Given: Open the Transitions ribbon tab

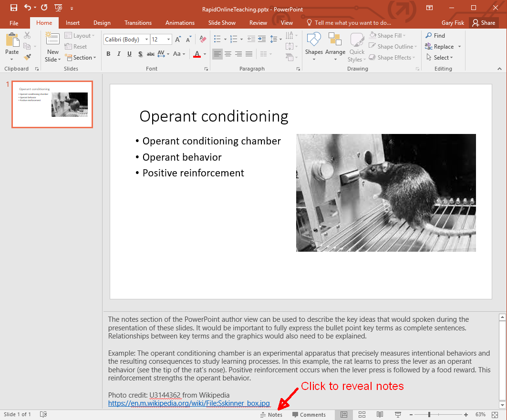Looking at the screenshot, I should (x=138, y=22).
